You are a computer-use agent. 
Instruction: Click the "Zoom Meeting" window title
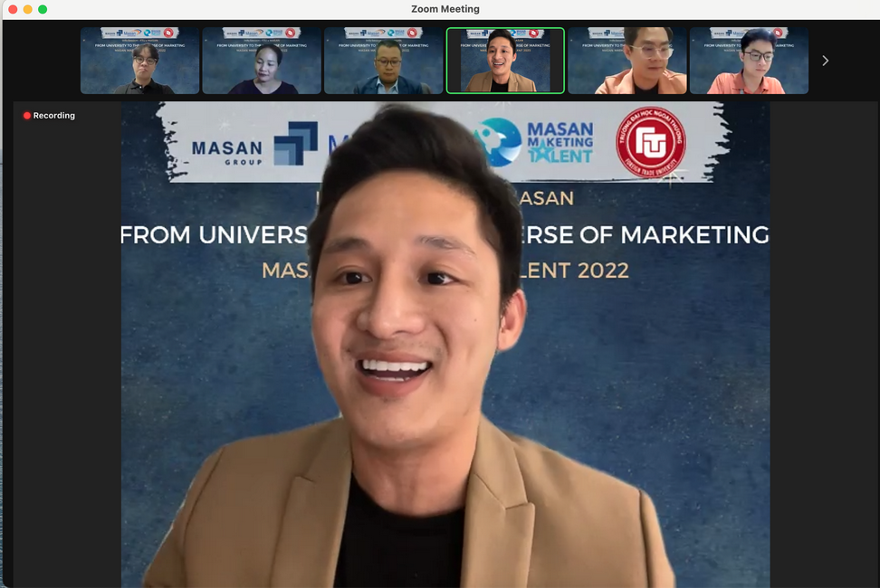[445, 9]
